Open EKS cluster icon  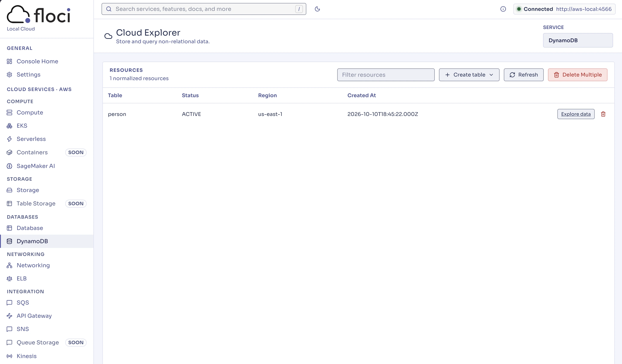point(9,126)
